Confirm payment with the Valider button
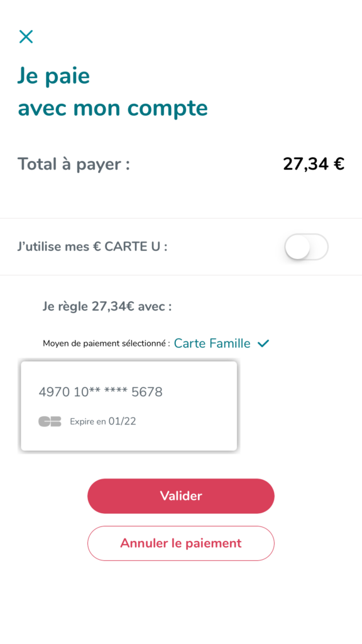Viewport: 362px width, 644px height. point(181,496)
